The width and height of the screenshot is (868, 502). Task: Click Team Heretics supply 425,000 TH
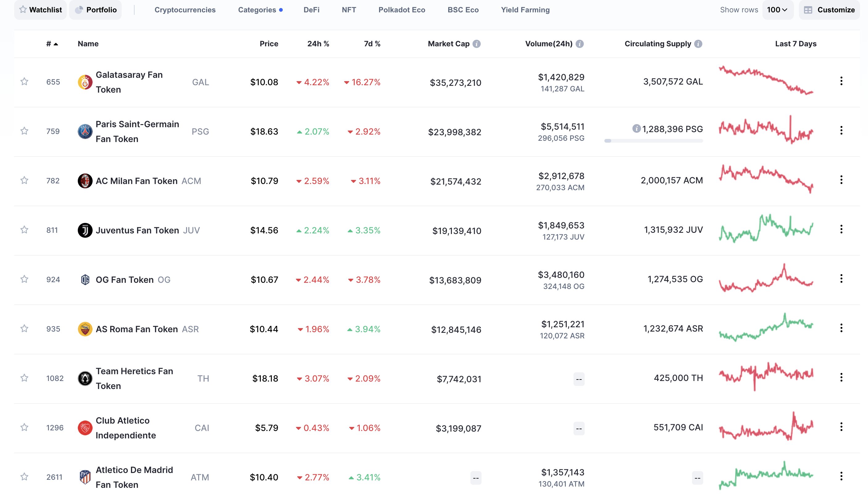pos(678,378)
